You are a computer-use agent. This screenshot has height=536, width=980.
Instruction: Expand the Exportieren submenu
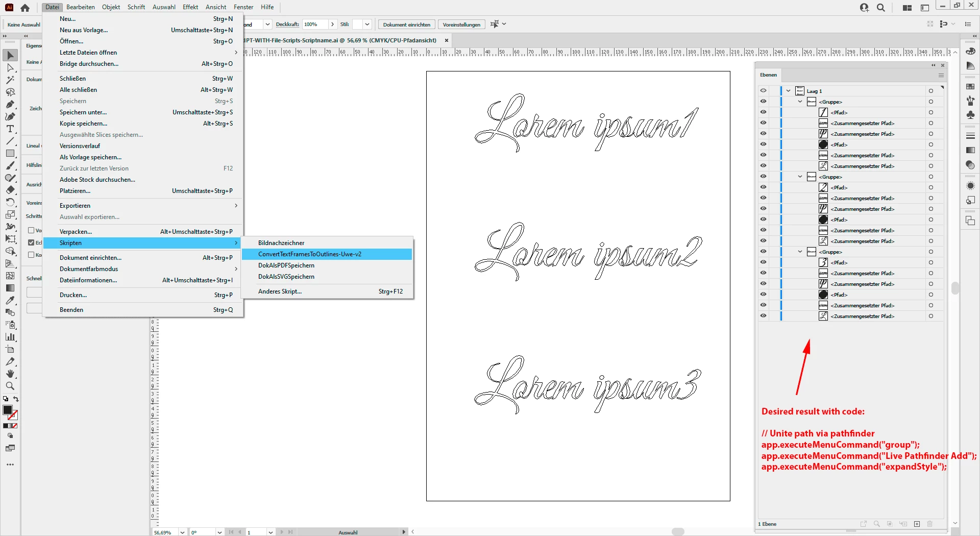coord(143,206)
